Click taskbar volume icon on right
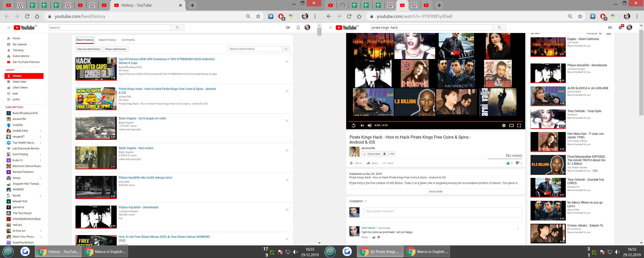This screenshot has width=644, height=258. [x=617, y=252]
